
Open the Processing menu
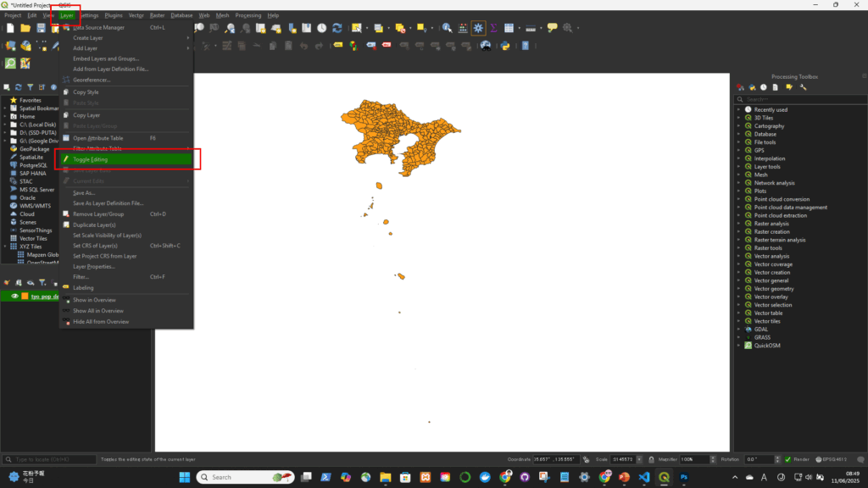(248, 15)
